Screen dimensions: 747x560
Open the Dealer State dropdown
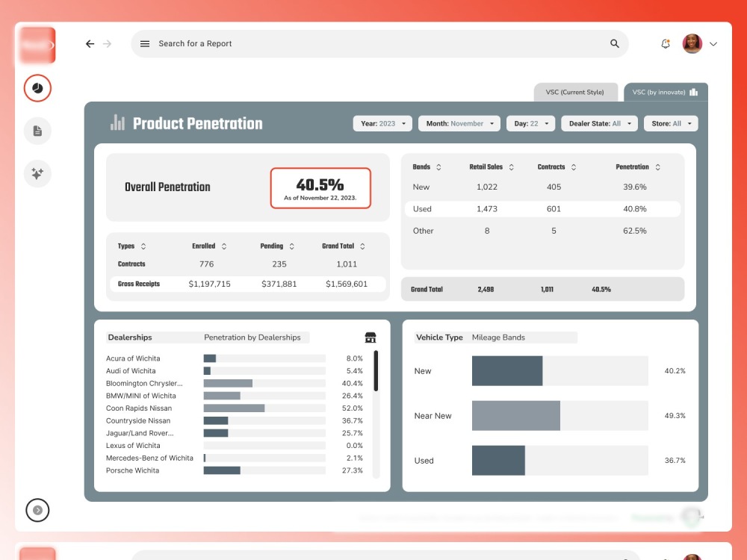pos(599,123)
